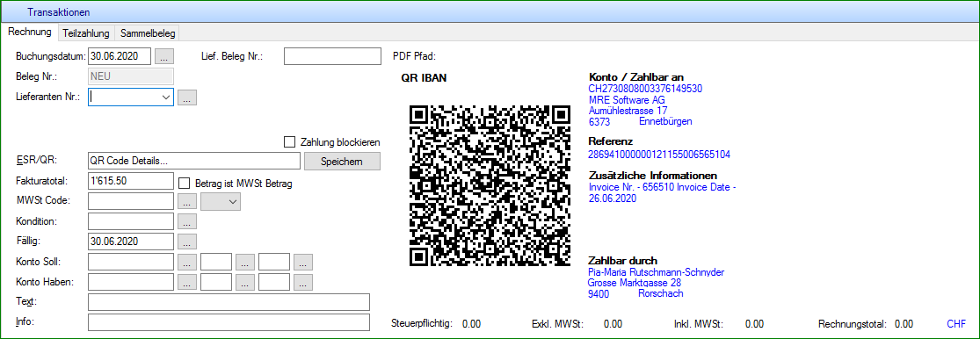
Task: Open first lookup button of Konto Haben
Action: pos(187,282)
